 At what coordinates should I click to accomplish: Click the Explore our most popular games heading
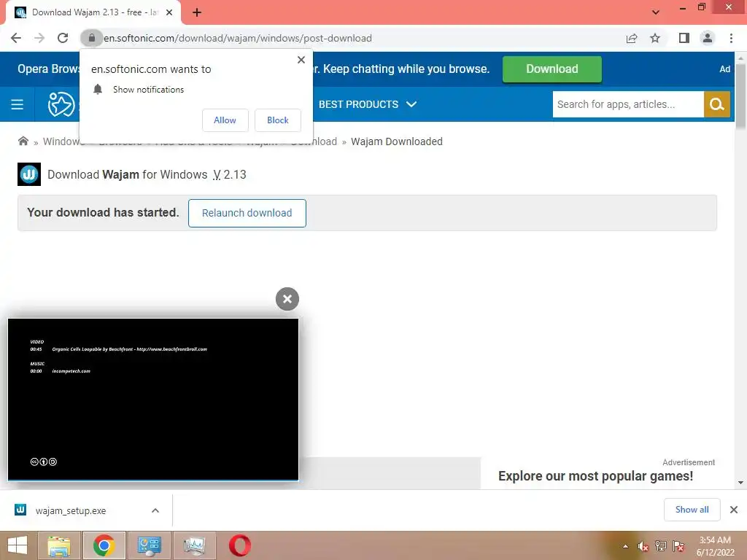(x=595, y=476)
